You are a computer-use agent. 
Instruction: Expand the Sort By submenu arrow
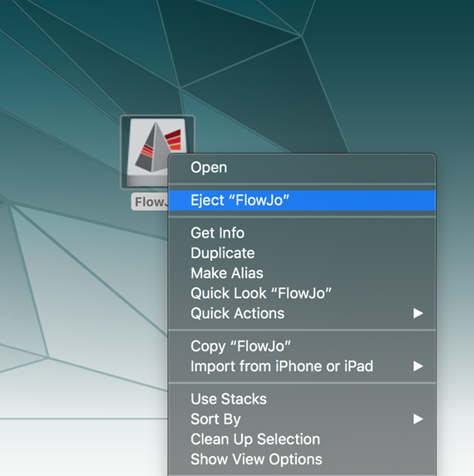418,420
